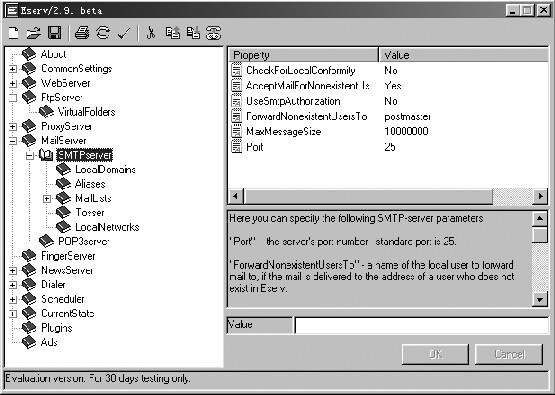The height and width of the screenshot is (395, 555).
Task: Maximize the Eserv window
Action: 527,10
